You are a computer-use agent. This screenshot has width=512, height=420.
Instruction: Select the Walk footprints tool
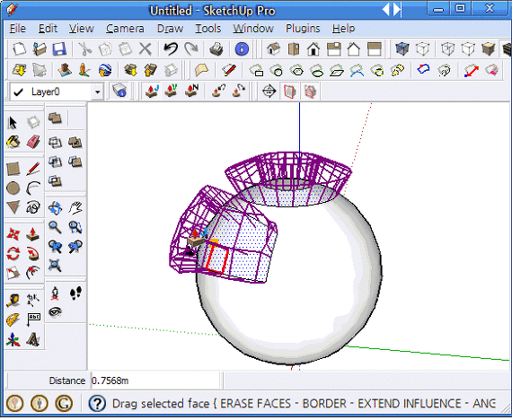(x=75, y=293)
